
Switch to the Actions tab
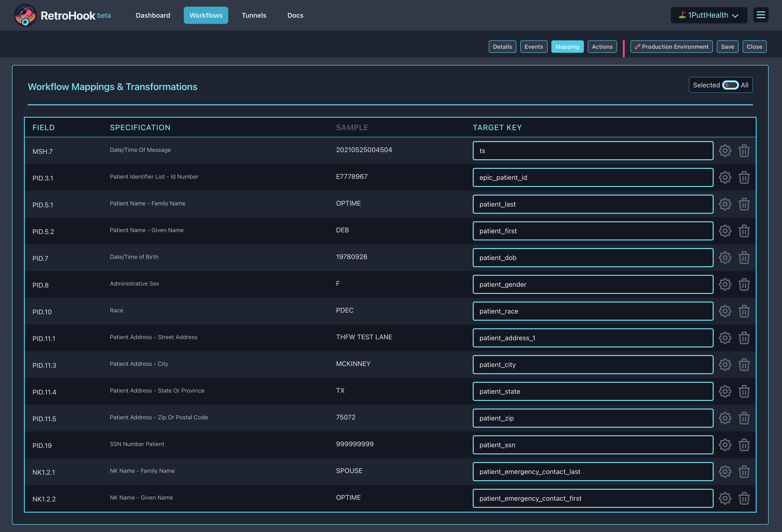click(x=602, y=47)
